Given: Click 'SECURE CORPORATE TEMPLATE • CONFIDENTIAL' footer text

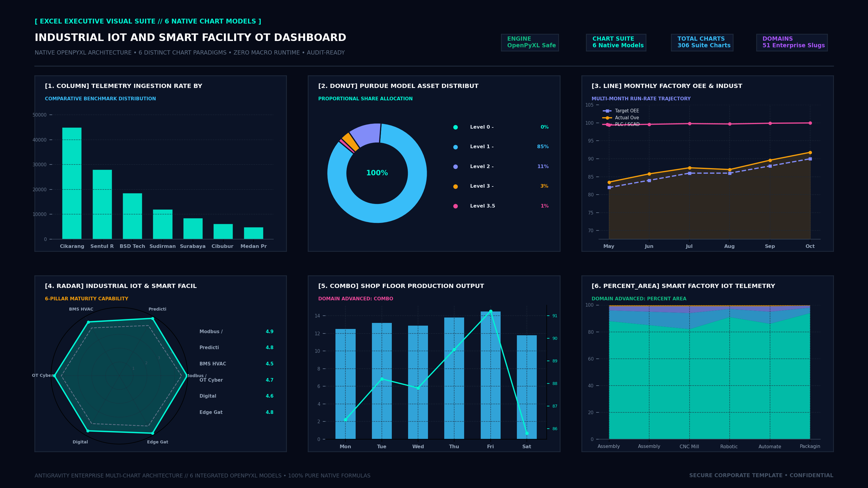Looking at the screenshot, I should 761,476.
